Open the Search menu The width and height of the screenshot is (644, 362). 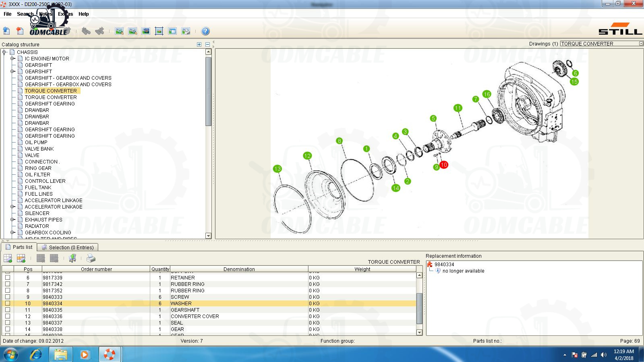coord(25,14)
